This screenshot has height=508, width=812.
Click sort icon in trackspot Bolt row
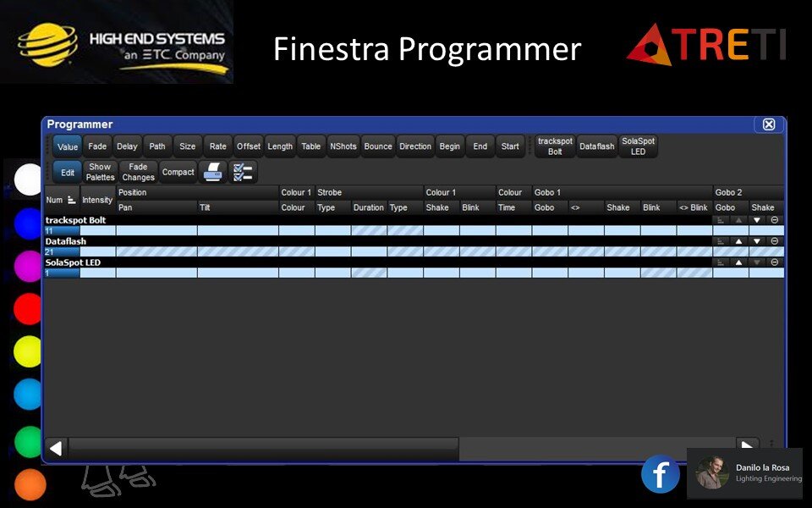(x=721, y=220)
